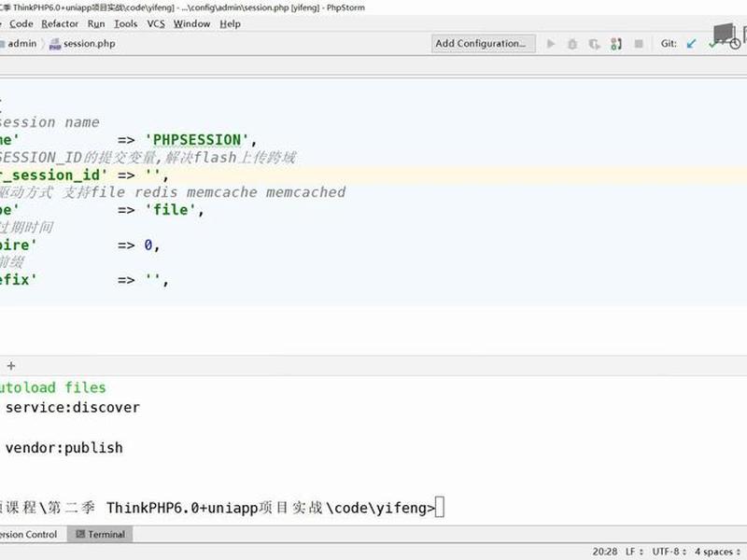Open the Help menu
Viewport: 747px width, 560px height.
230,24
